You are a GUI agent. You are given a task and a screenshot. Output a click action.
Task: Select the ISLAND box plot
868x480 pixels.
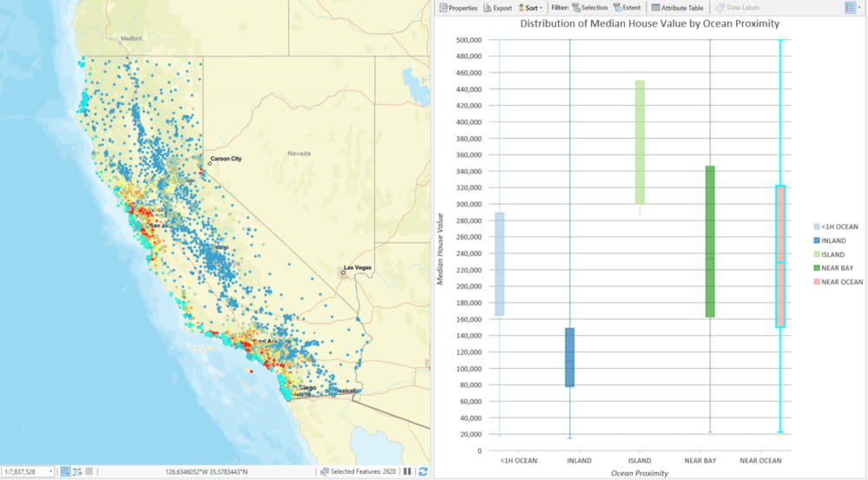tap(640, 142)
